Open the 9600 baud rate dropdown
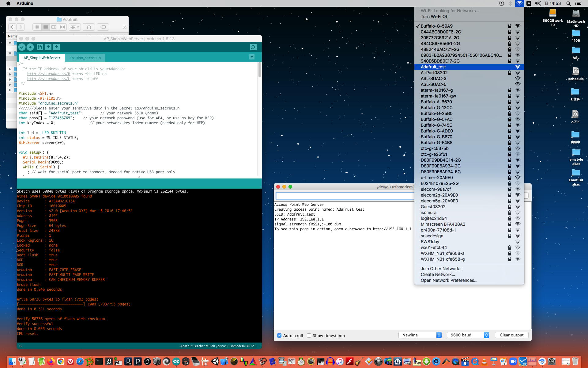 coord(468,335)
